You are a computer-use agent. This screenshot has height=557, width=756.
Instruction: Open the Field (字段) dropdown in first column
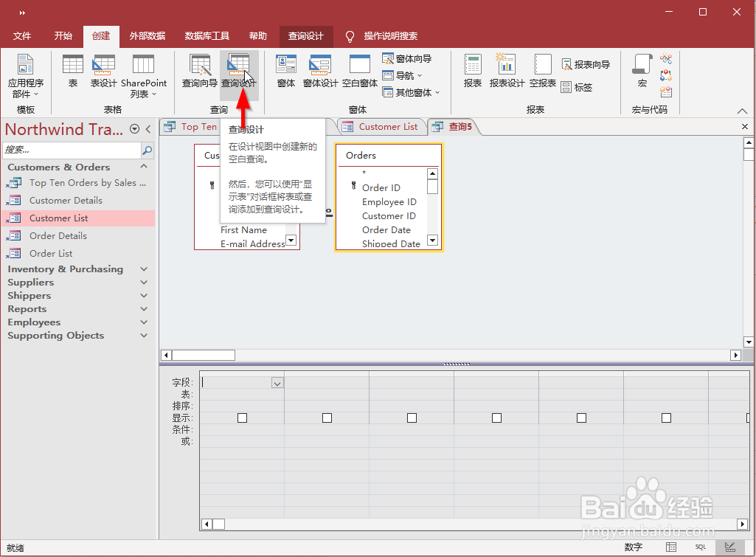coord(277,383)
